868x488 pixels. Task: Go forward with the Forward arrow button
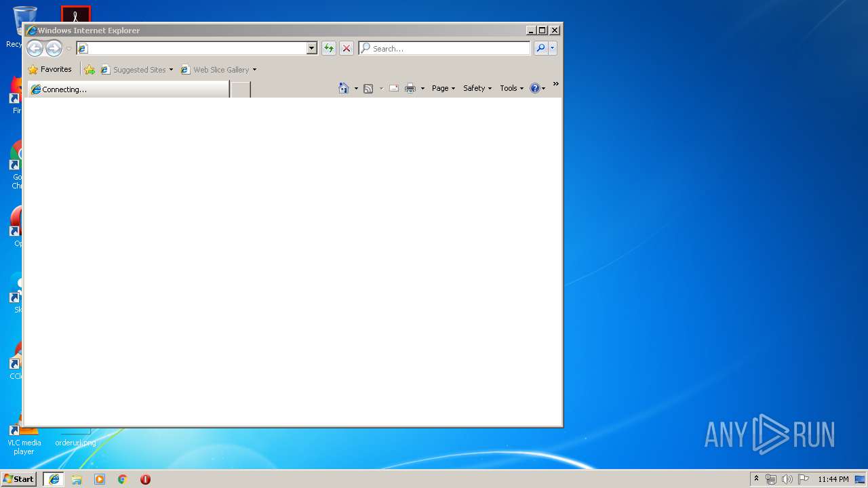[54, 48]
